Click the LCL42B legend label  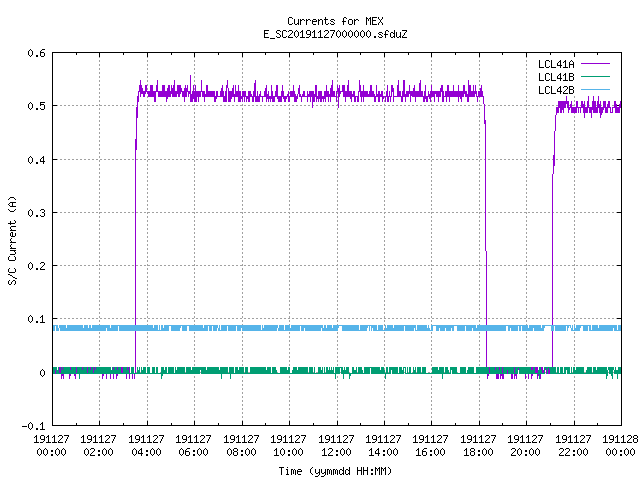click(x=556, y=90)
